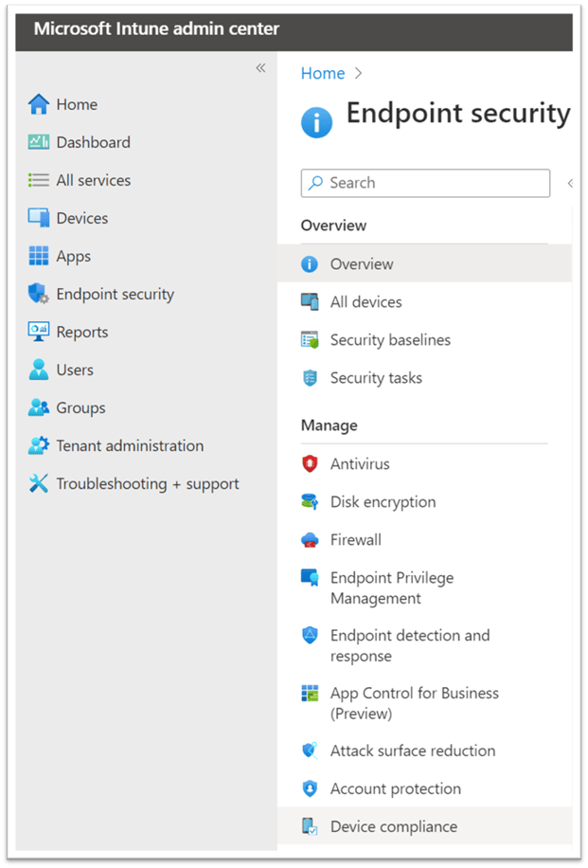The width and height of the screenshot is (588, 868).
Task: Open the Dashboard chart icon
Action: 38,142
